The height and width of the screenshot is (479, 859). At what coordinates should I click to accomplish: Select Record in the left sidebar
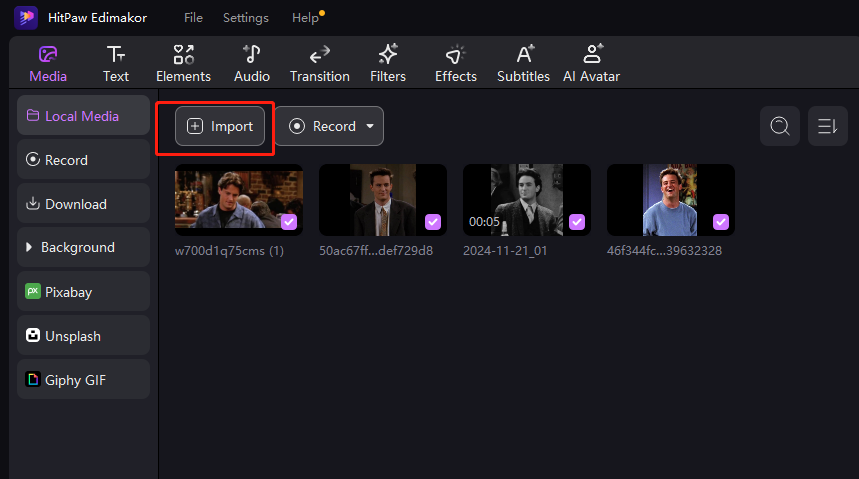click(x=83, y=159)
